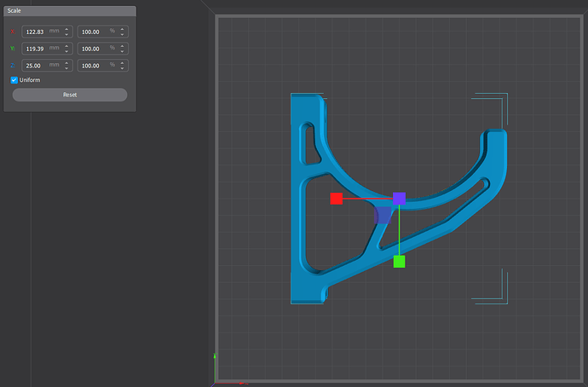Decrease Z size with the down stepper arrow
Screen dimensions: 588x387
[66, 68]
